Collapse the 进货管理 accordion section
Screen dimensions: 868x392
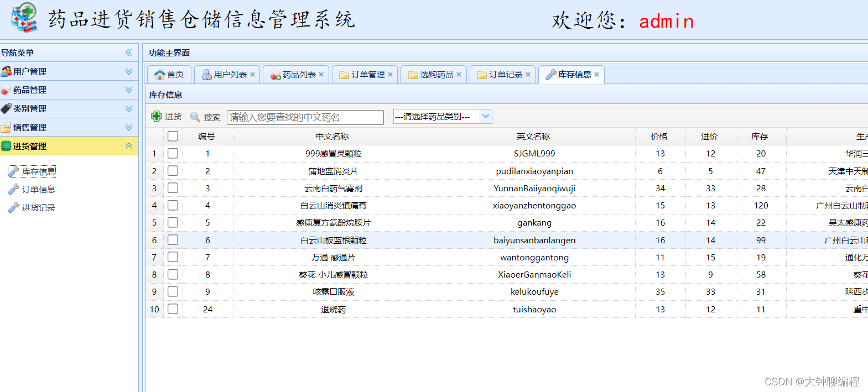pos(129,146)
